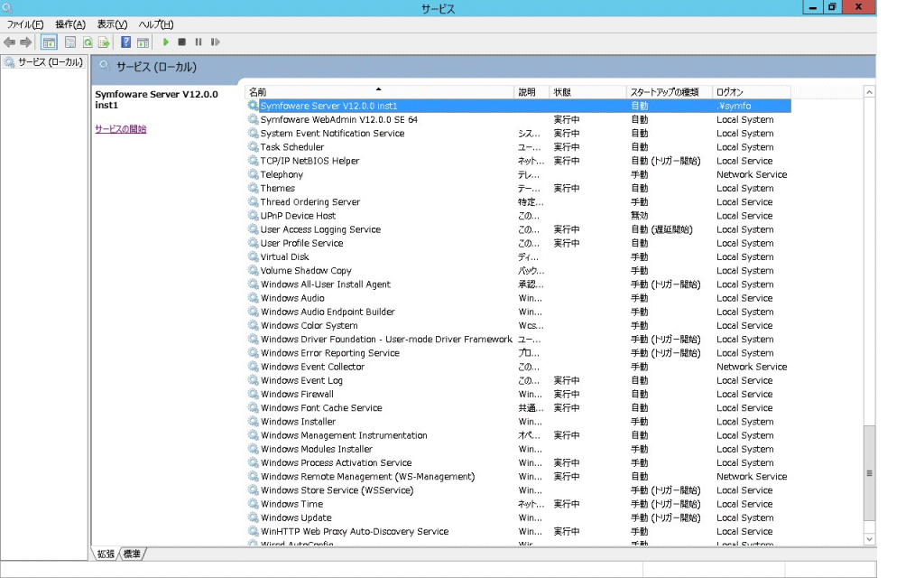Click the vertical scrollbar thumb of the services list

869,473
